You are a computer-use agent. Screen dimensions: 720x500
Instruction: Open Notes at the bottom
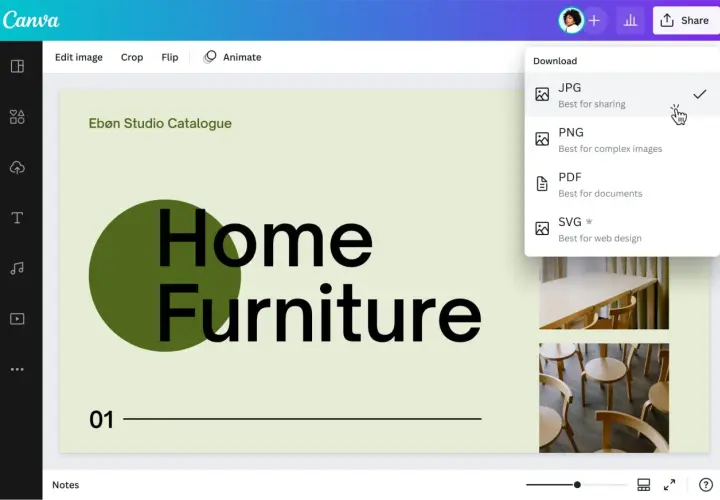coord(66,485)
